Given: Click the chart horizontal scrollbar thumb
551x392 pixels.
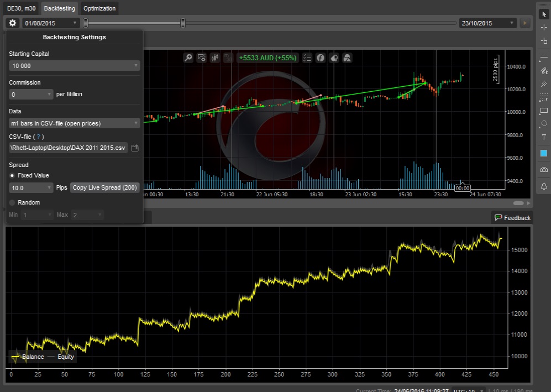Looking at the screenshot, I should [x=518, y=203].
